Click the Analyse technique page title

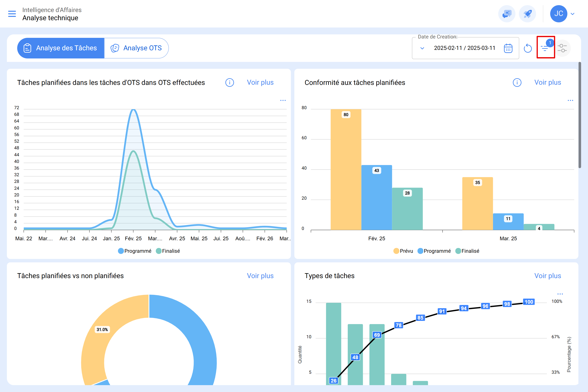[x=50, y=18]
